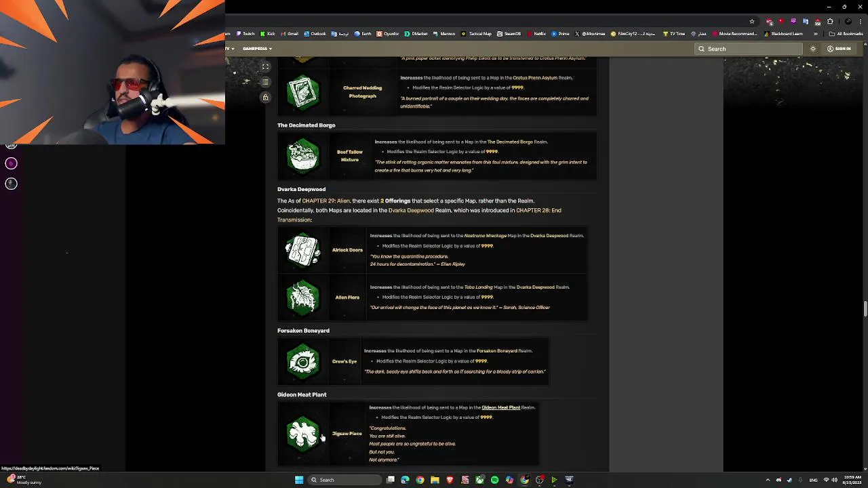Open the Outlook bookmark
Screen dimensions: 868x488
point(315,34)
